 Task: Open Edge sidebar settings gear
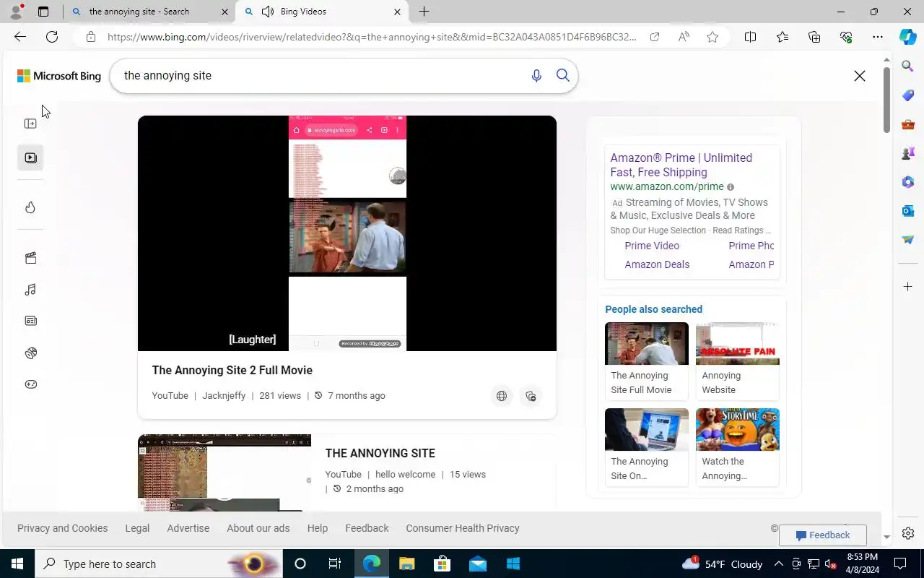pyautogui.click(x=908, y=533)
